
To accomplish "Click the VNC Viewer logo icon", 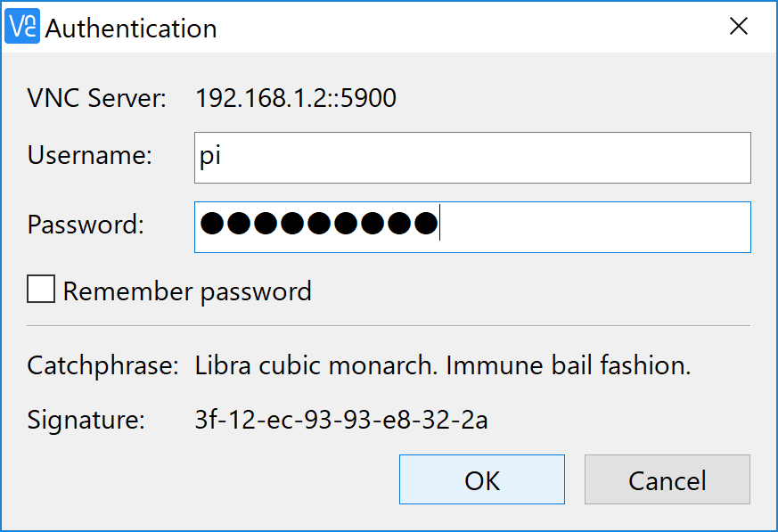I will point(21,27).
